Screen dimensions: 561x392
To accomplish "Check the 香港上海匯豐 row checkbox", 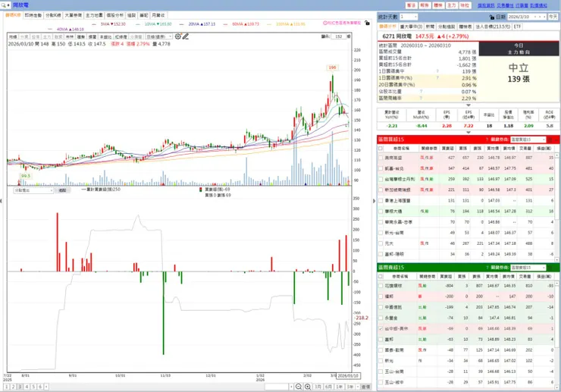I will coord(381,200).
